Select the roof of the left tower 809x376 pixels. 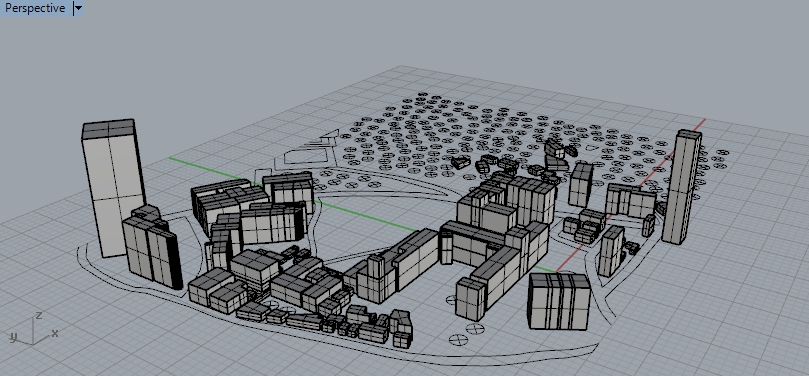click(x=109, y=128)
